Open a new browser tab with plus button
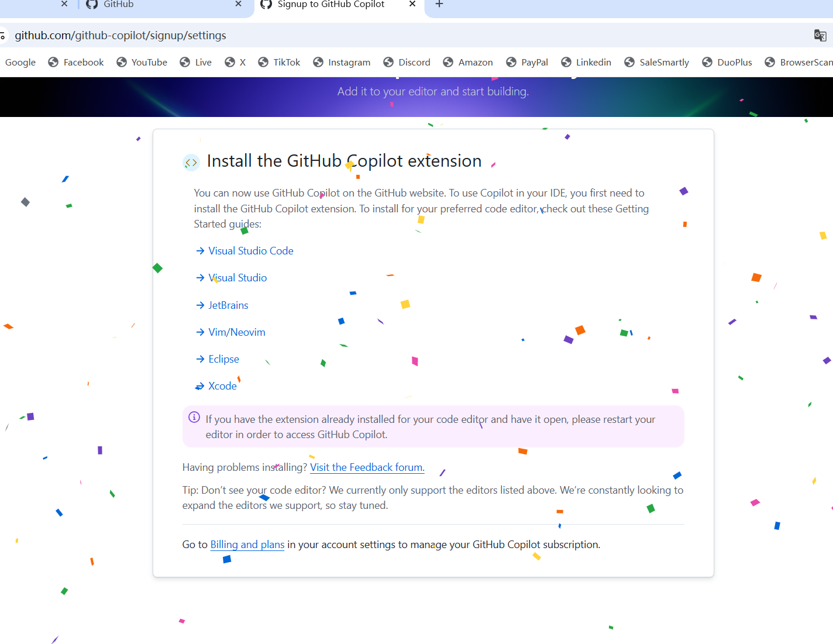 click(439, 4)
